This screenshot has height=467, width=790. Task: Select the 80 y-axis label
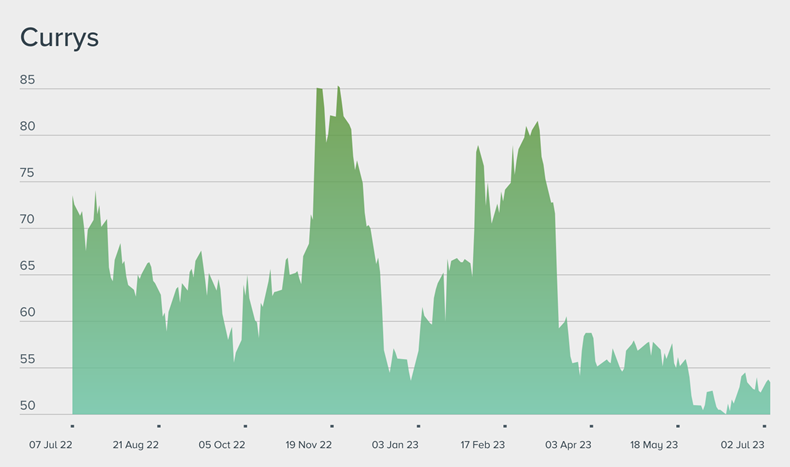coord(27,127)
